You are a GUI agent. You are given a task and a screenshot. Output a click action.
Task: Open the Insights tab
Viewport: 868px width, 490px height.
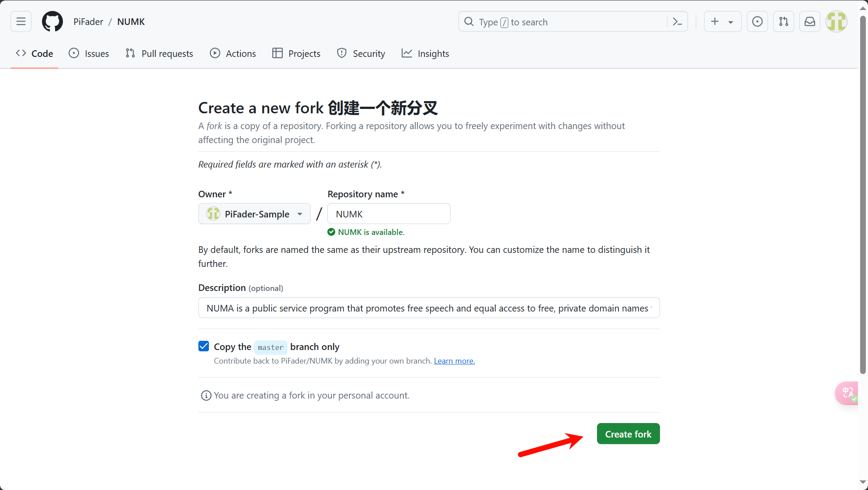425,53
